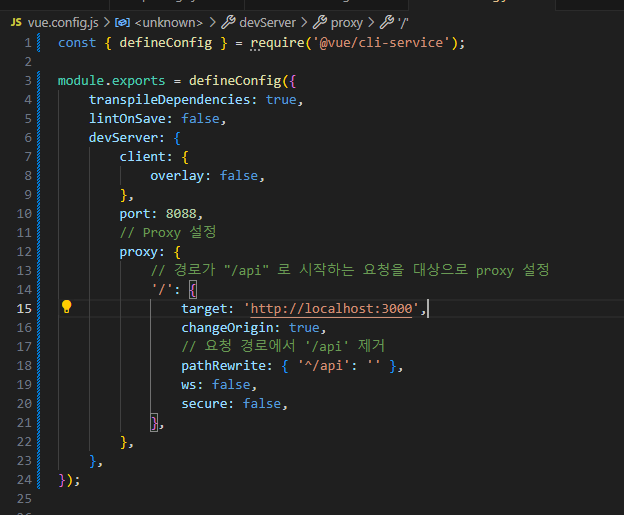Click transpileDependencies property

click(x=170, y=99)
